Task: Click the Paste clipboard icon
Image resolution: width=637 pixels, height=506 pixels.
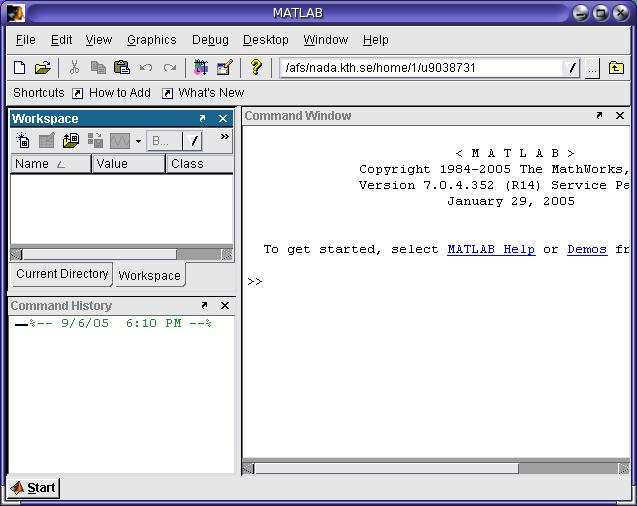Action: click(x=121, y=67)
